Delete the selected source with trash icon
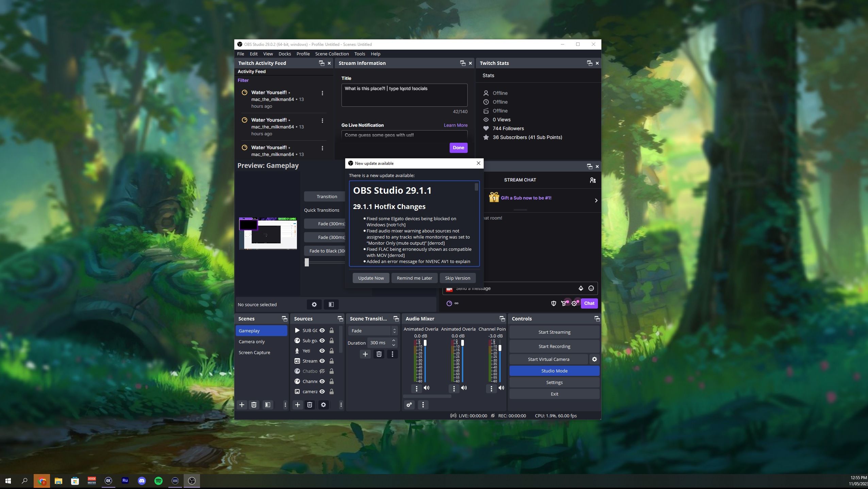Screen dimensions: 868x489 point(310,405)
